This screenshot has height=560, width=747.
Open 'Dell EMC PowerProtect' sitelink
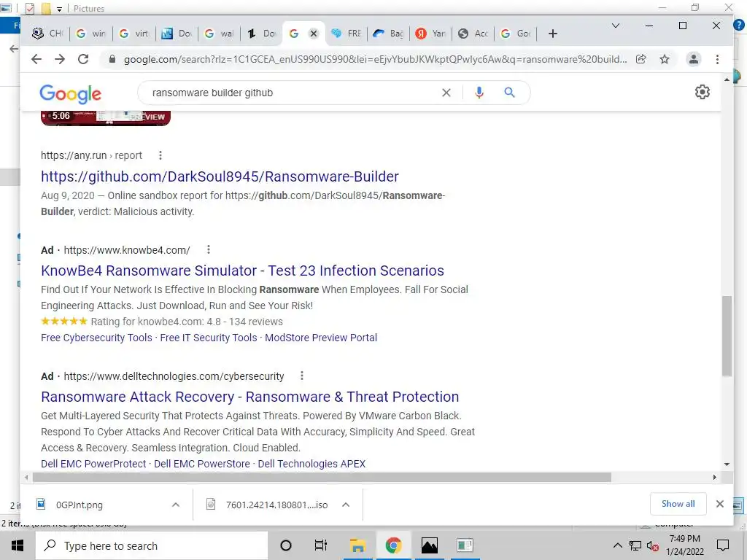click(93, 464)
